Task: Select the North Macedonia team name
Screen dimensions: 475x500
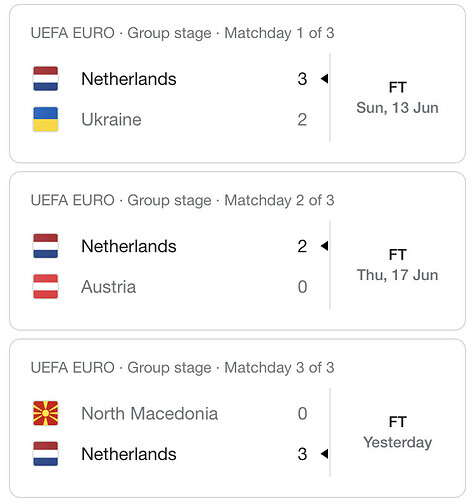Action: click(150, 413)
